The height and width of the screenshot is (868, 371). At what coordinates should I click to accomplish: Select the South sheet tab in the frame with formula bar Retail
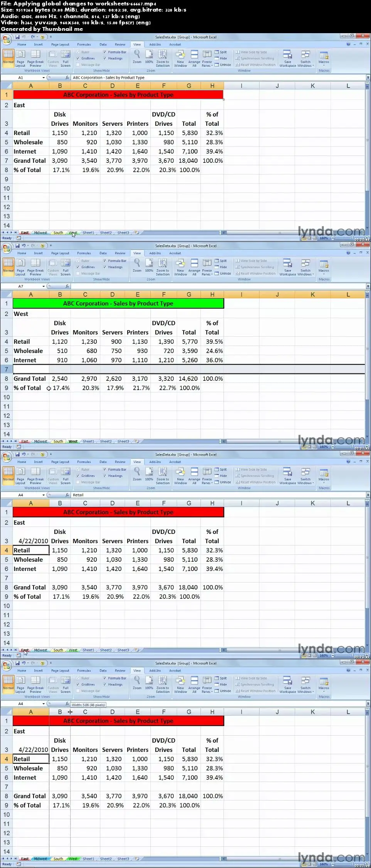(58, 650)
